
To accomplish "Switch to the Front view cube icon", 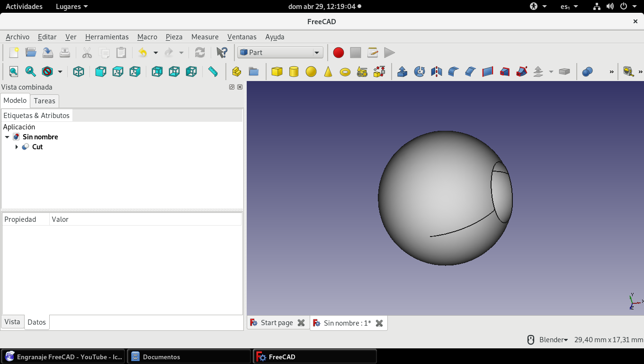I will tap(101, 72).
